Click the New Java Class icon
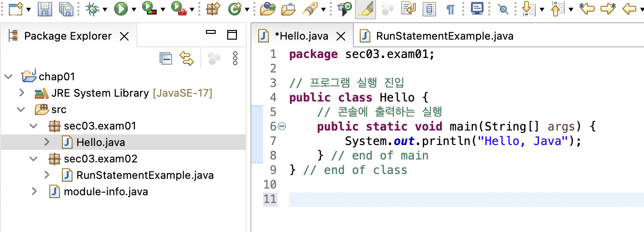The image size is (644, 232). click(x=234, y=8)
